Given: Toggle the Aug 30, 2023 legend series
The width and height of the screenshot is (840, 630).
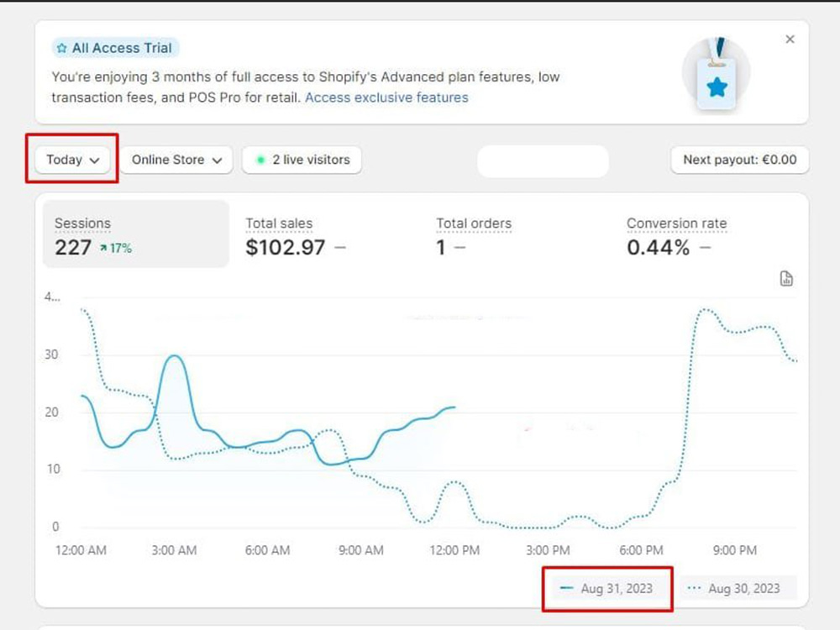Looking at the screenshot, I should coord(738,588).
